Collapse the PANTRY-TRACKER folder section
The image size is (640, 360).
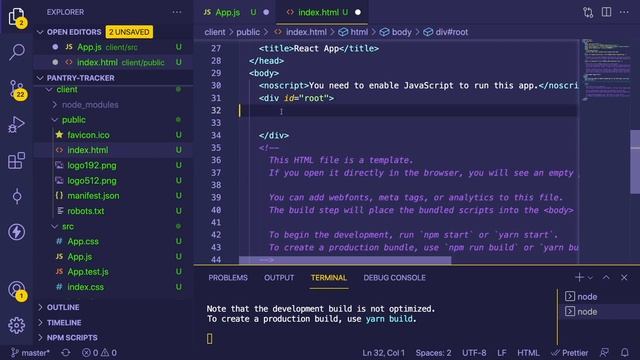pos(40,78)
